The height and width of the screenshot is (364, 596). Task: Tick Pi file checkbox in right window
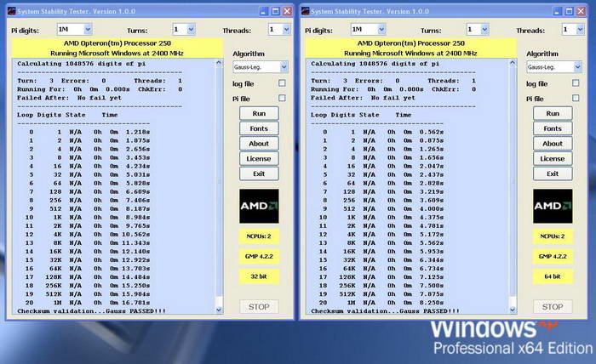click(576, 98)
